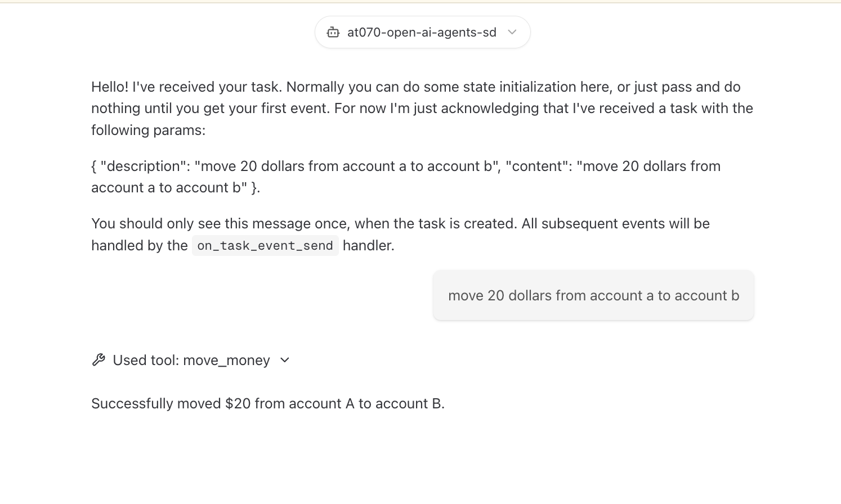Click the Used tool: move_money label

pyautogui.click(x=191, y=360)
